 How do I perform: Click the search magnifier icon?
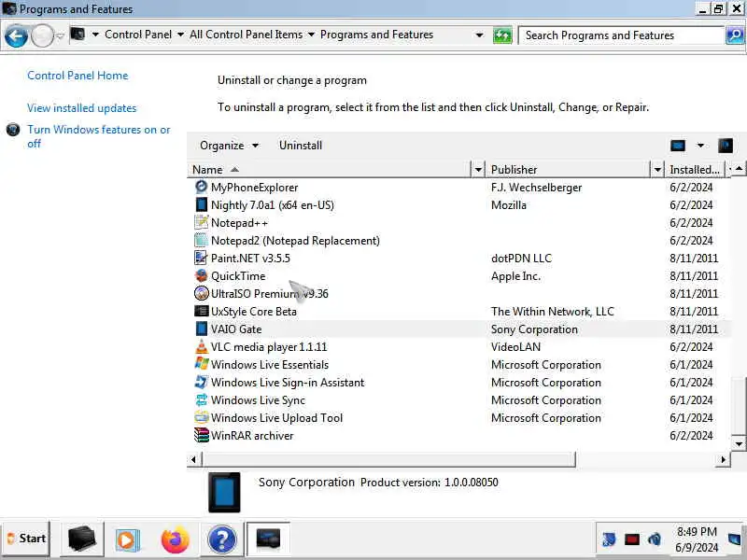(x=735, y=35)
